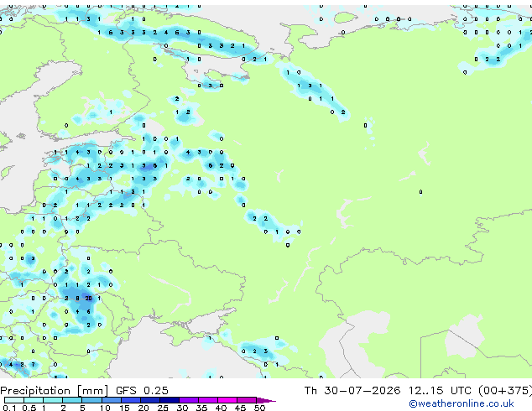Click the 30 to 35 mm legend swatch
The height and width of the screenshot is (411, 532).
coord(188,400)
